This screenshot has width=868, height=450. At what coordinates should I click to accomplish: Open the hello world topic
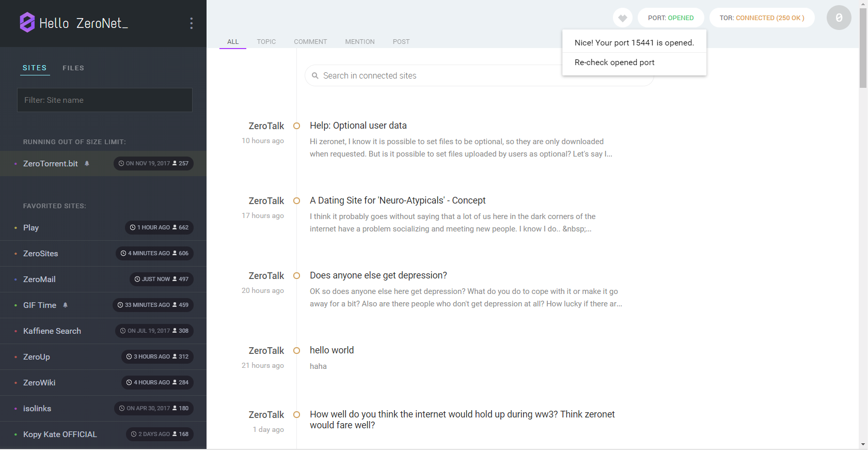click(x=332, y=350)
